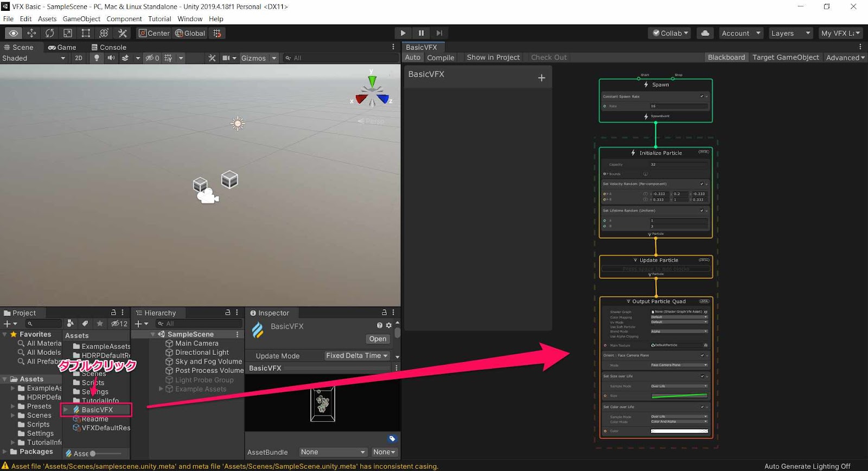Open the Gizmos dropdown arrow
Image resolution: width=868 pixels, height=471 pixels.
coord(274,58)
